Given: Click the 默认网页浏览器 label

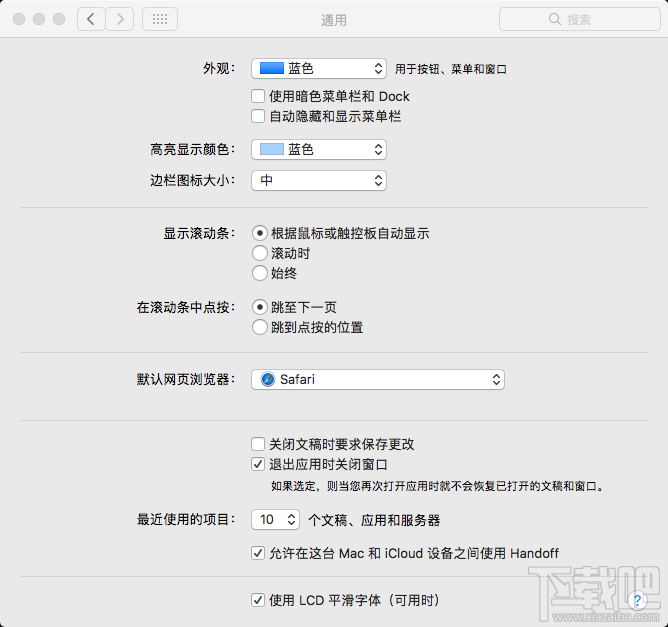Looking at the screenshot, I should (x=186, y=379).
